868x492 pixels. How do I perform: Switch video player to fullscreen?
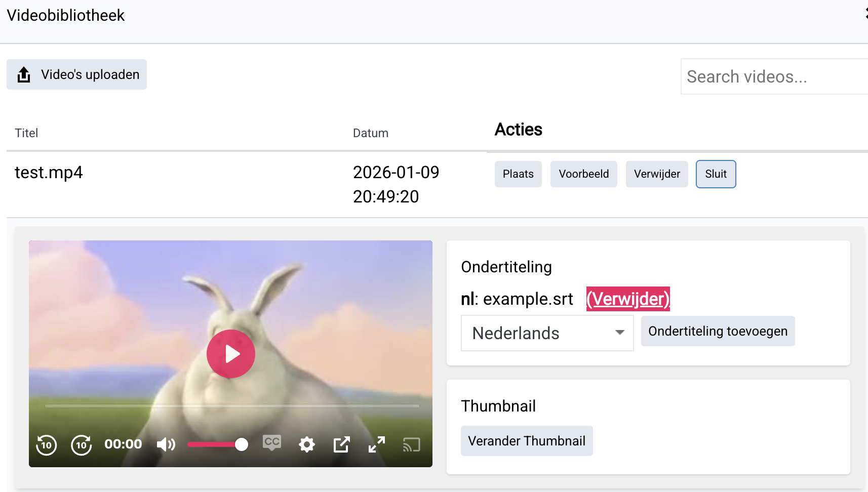pyautogui.click(x=377, y=445)
